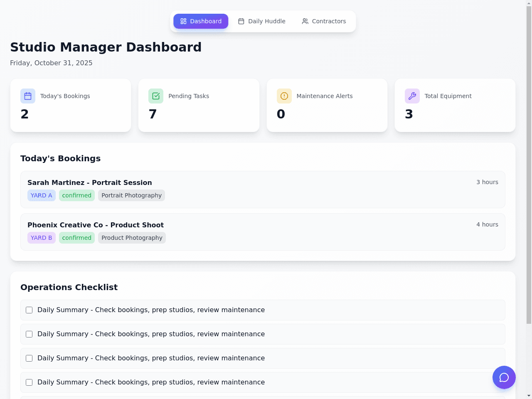Click the YARD A studio tag

tap(42, 195)
